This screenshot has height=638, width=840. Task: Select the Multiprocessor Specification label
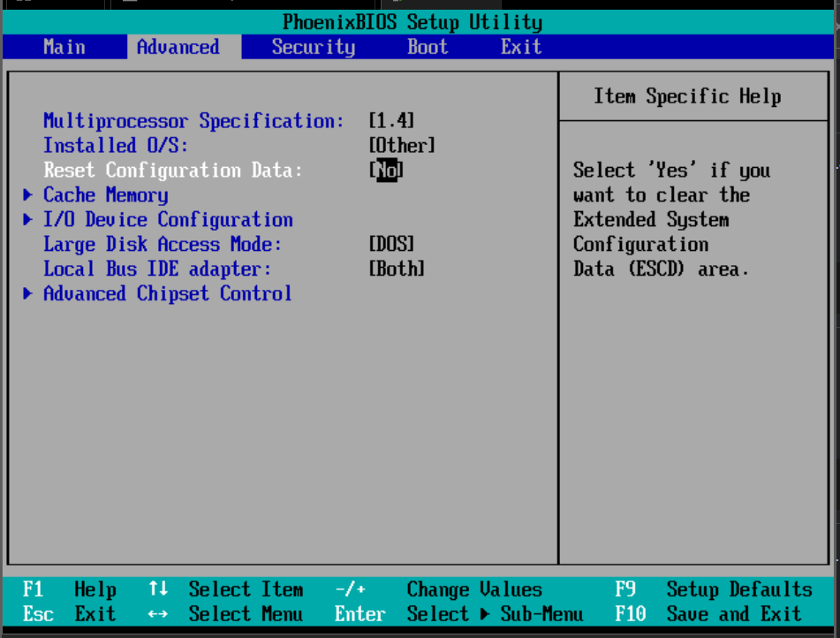tap(193, 121)
